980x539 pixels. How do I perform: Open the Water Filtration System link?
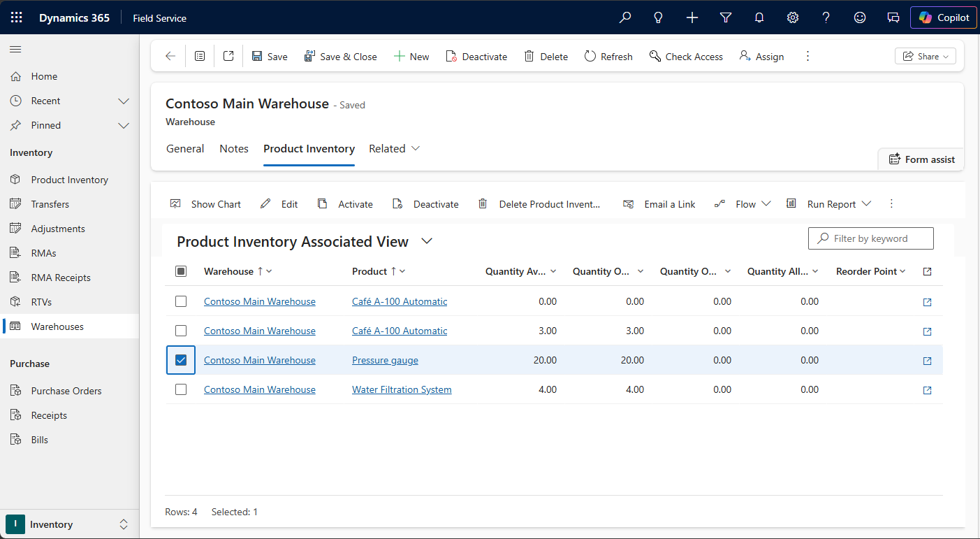pos(402,389)
